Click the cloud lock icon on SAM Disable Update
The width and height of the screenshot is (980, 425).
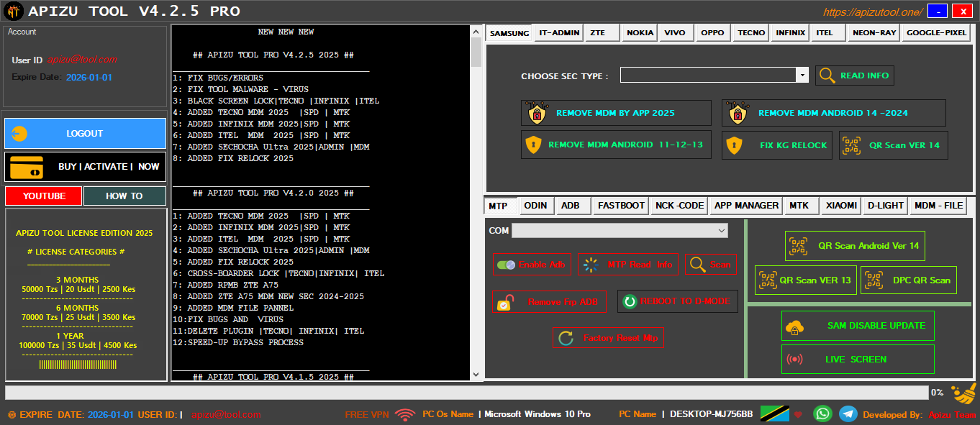pos(795,326)
